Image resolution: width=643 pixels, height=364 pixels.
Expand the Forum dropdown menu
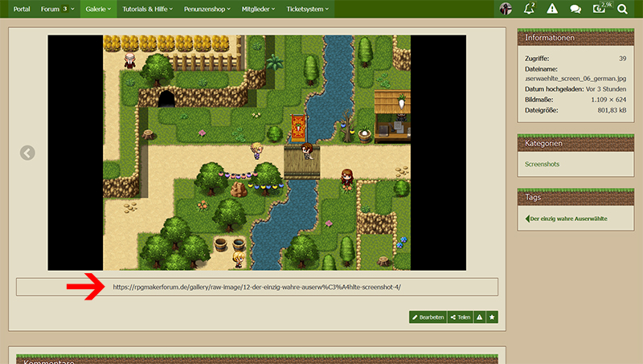coord(57,9)
